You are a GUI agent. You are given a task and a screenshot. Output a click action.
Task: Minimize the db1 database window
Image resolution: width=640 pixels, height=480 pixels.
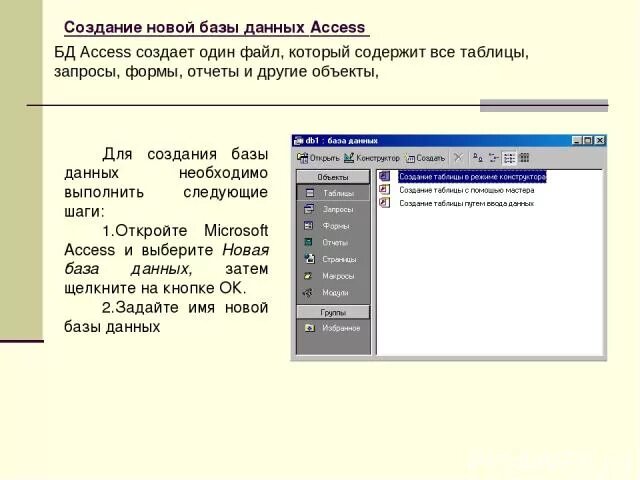576,141
